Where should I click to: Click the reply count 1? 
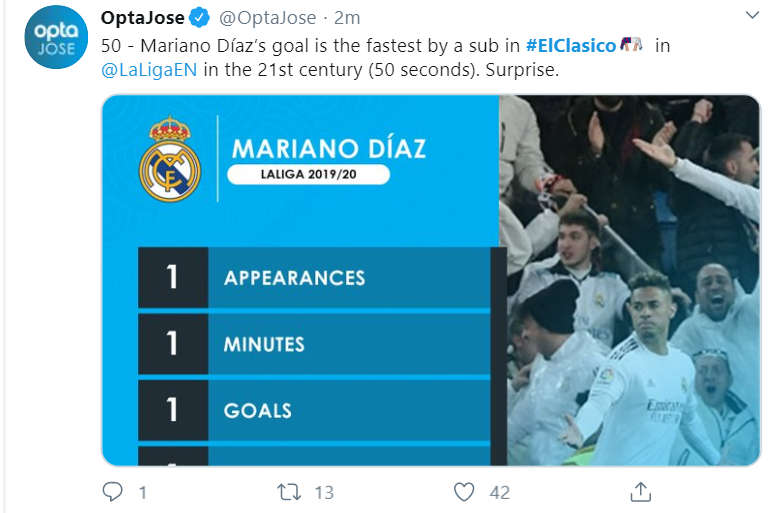[143, 493]
